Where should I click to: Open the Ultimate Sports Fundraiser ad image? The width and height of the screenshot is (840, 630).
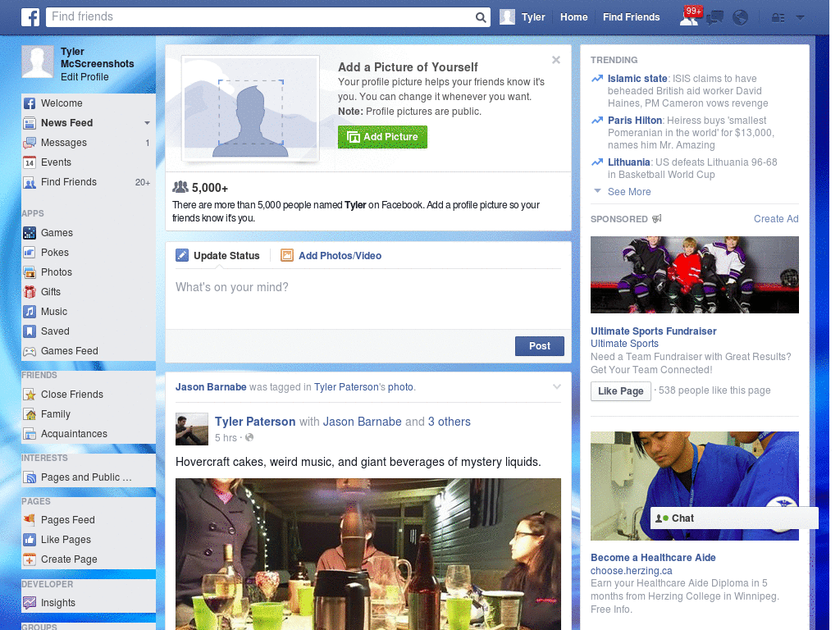point(694,275)
